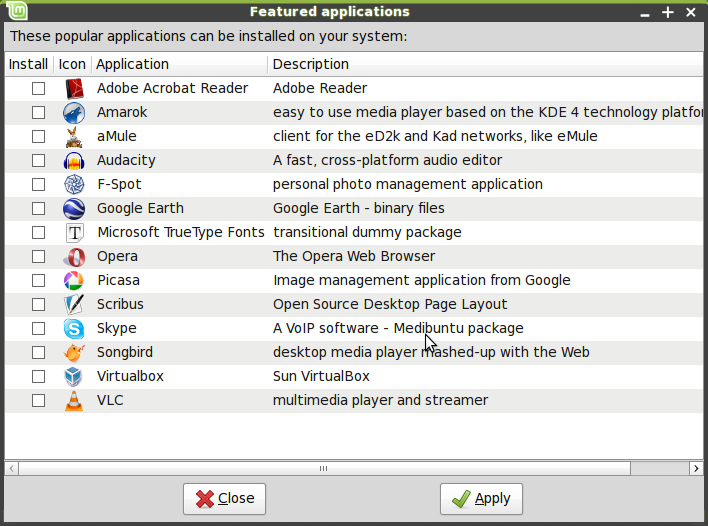Mark Scribus for installation
The height and width of the screenshot is (526, 708).
38,304
